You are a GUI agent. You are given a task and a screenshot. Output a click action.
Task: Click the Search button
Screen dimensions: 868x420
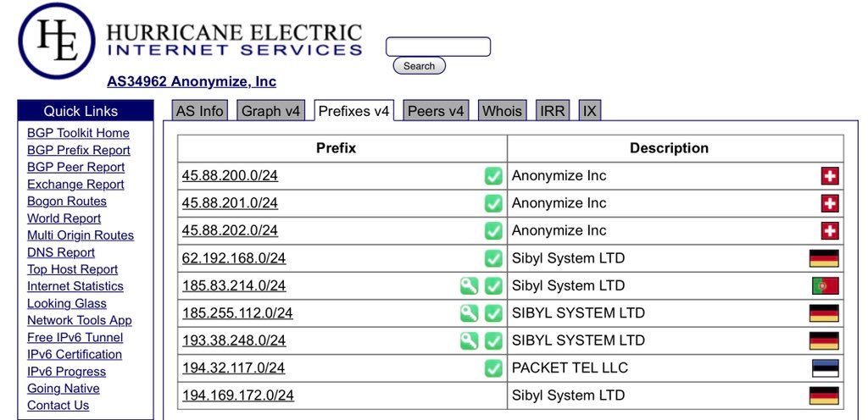tap(419, 66)
